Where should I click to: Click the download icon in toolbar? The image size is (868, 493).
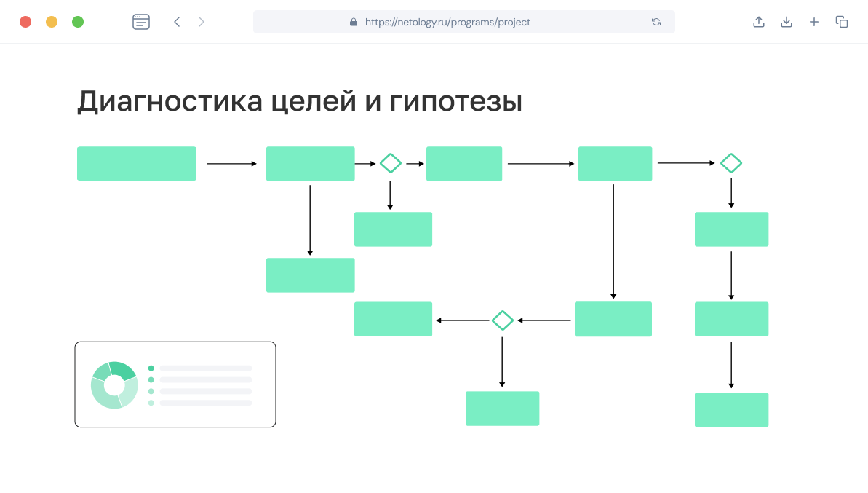787,22
